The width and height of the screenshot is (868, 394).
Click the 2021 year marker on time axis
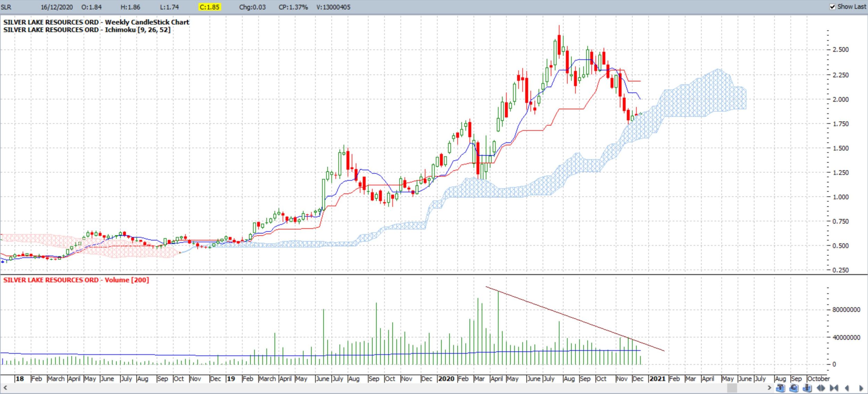pos(657,379)
